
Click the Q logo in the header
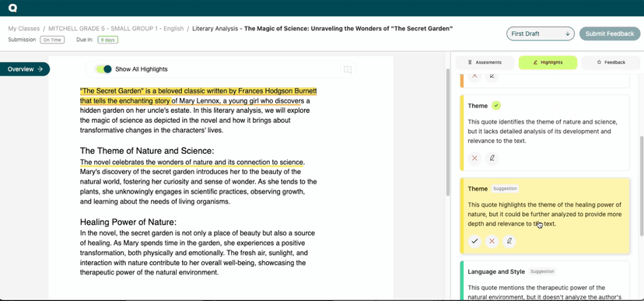click(12, 8)
